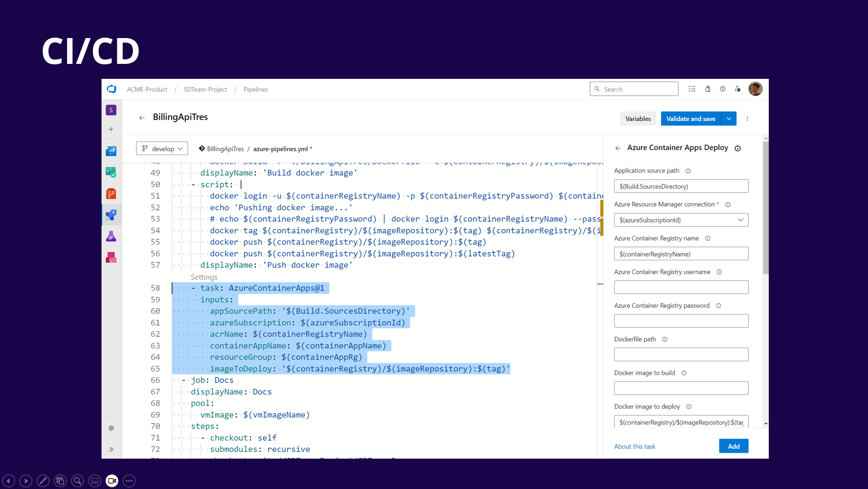
Task: Expand sidebar with double chevron icon
Action: click(111, 450)
